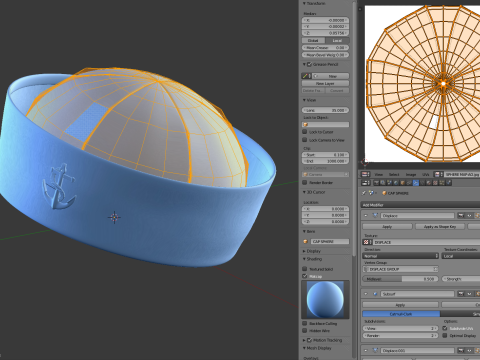
Task: Click the Subsurf modifier type icon
Action: click(x=375, y=294)
